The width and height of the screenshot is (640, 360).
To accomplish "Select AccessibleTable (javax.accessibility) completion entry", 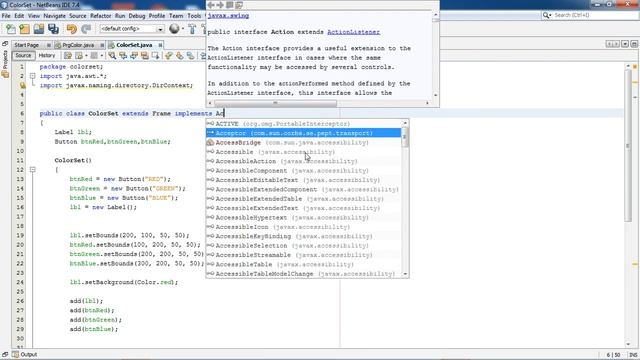I will 304,264.
